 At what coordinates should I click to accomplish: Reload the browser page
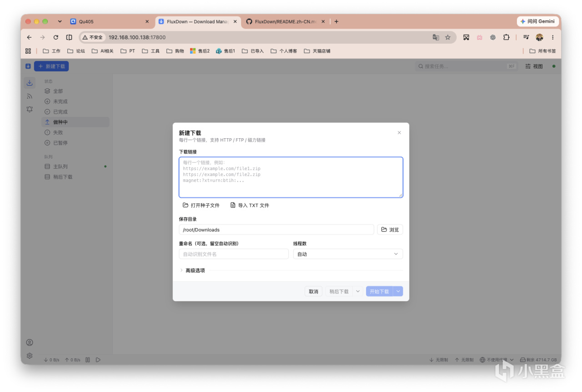pos(56,37)
